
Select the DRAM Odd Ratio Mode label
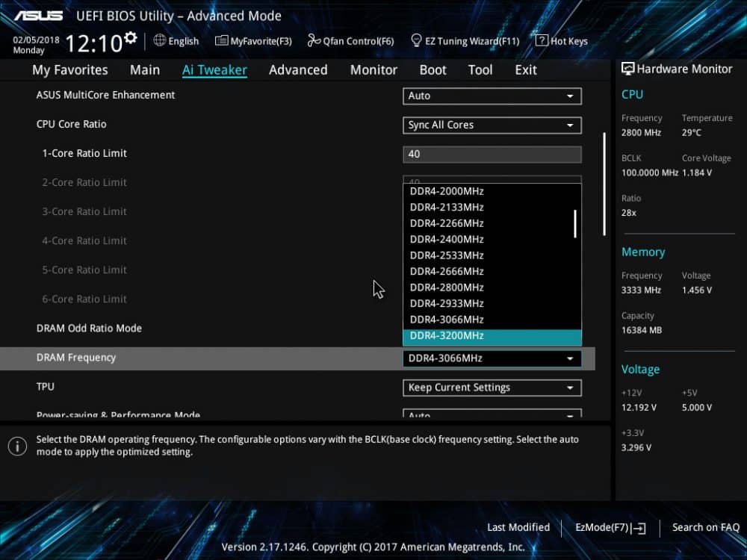89,329
